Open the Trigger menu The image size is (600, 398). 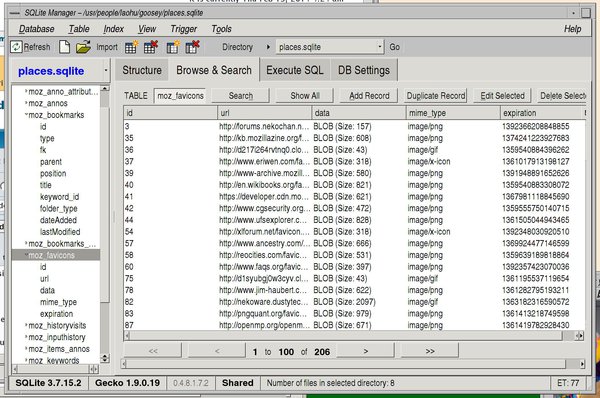184,29
